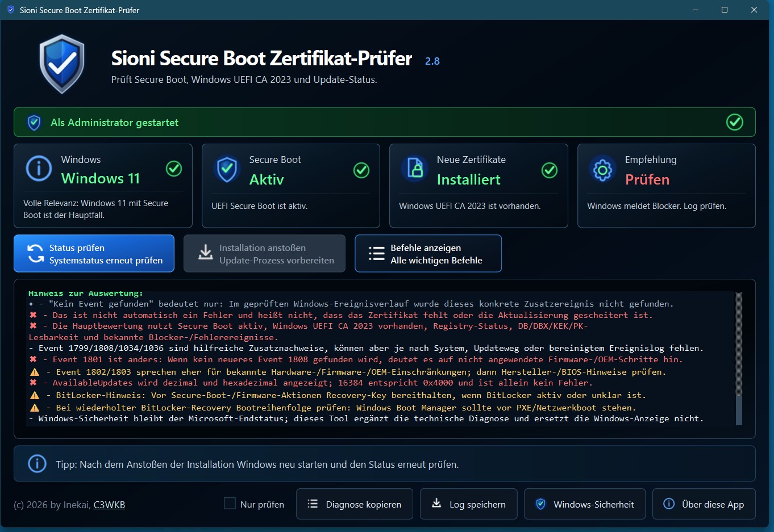Click the green checkmark on Neue Zertifikate card
Viewport: 774px width, 532px height.
550,170
